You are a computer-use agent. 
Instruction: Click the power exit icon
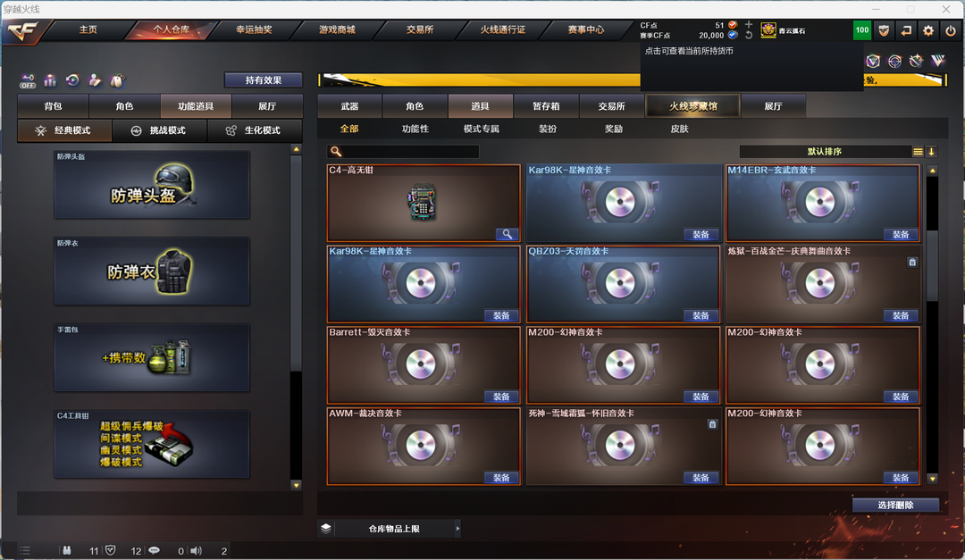tap(951, 30)
